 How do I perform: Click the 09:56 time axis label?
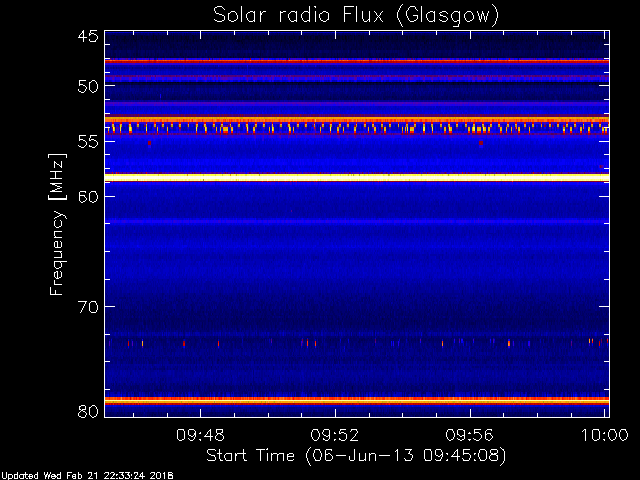point(469,435)
